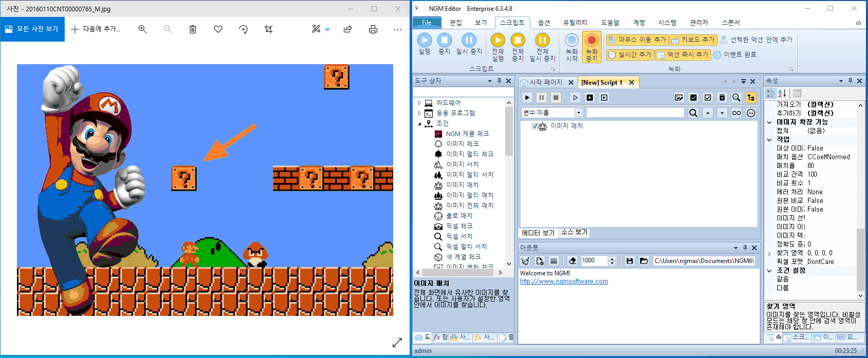Run all scripts with 전체 실행
Screen dimensions: 868x358
497,47
